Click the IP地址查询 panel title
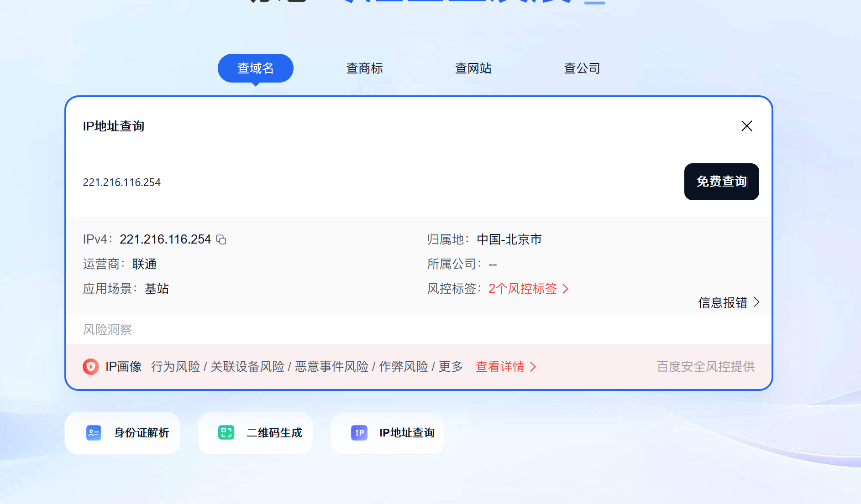 click(114, 126)
